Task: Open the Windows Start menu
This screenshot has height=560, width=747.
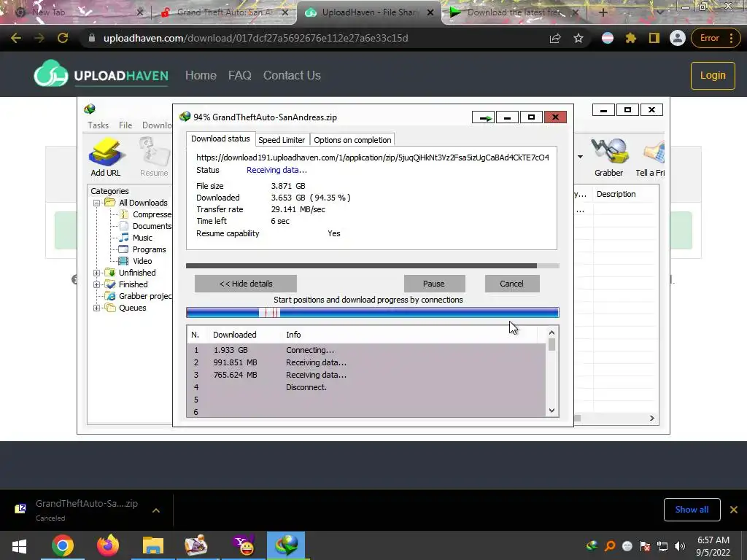Action: pos(19,545)
